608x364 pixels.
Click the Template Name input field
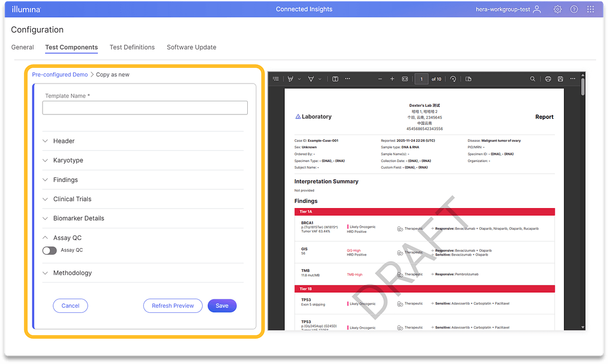pyautogui.click(x=145, y=107)
